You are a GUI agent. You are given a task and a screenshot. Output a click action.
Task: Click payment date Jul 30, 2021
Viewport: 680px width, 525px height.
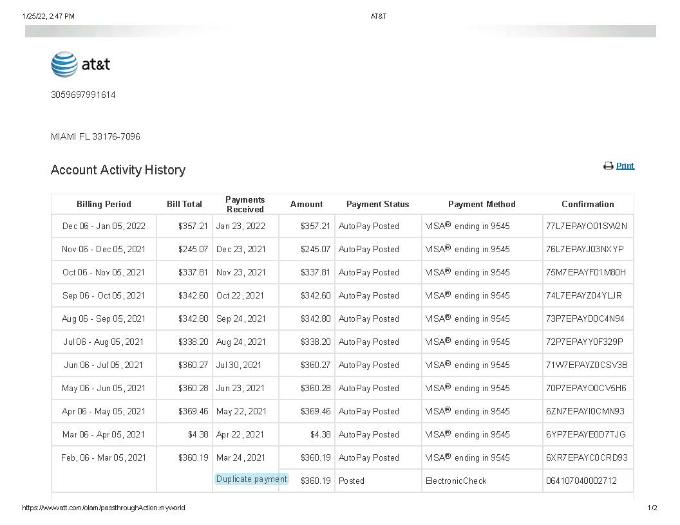click(x=239, y=365)
